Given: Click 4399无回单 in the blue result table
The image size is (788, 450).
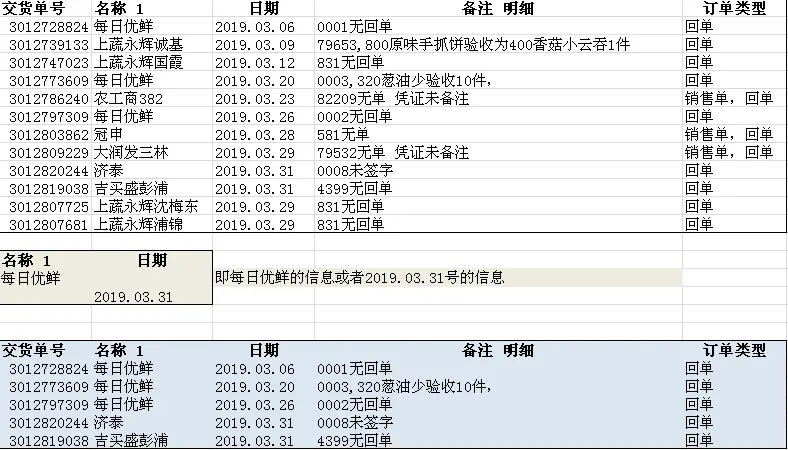Looking at the screenshot, I should pyautogui.click(x=354, y=441).
